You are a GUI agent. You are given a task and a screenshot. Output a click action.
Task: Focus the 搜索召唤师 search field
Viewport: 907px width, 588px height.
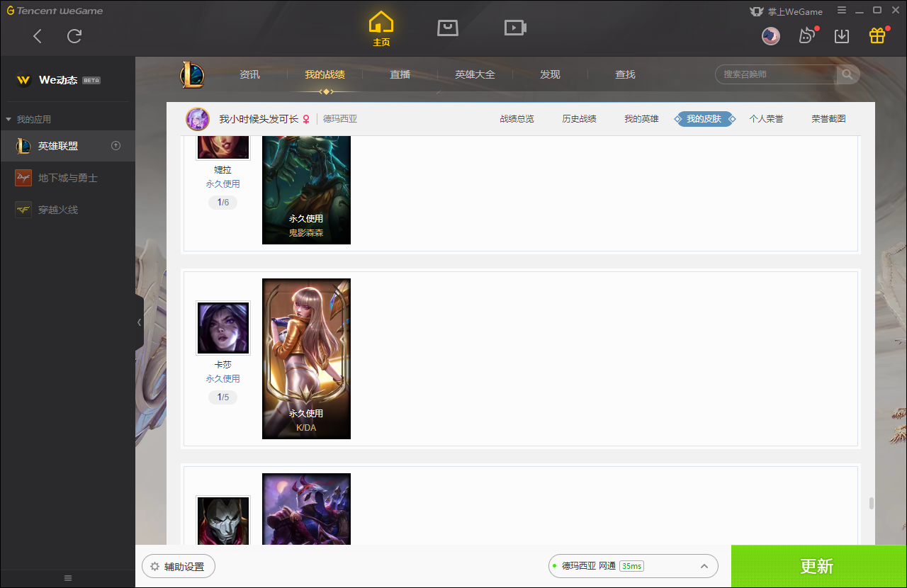(x=776, y=74)
